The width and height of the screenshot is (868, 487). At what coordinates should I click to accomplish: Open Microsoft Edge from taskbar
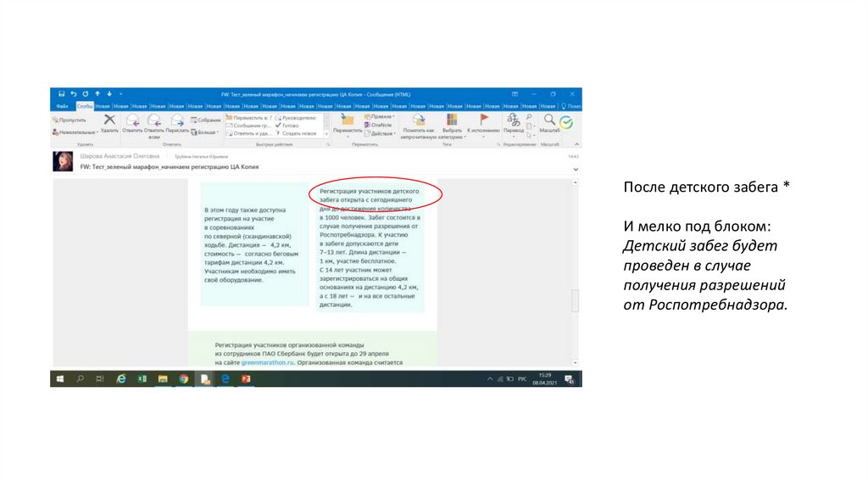pos(225,379)
